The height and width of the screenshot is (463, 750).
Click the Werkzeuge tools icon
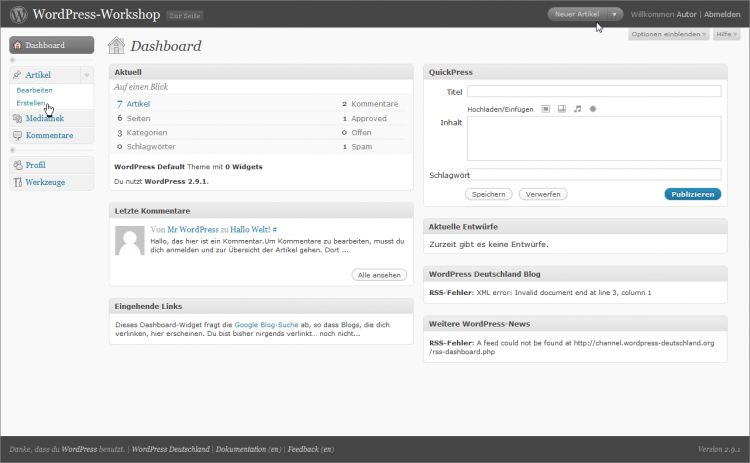click(x=18, y=182)
